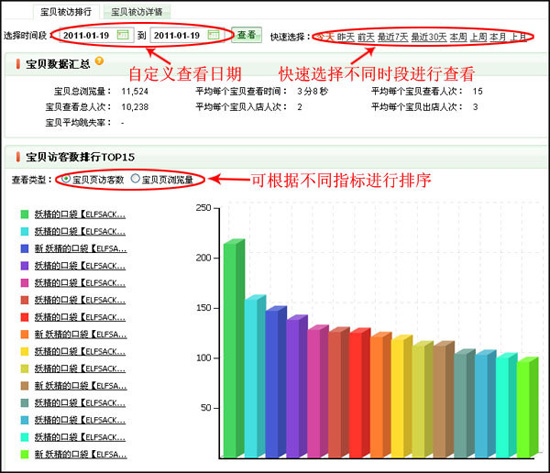Screen dimensions: 550x473
Task: Choose 上周 quick range
Action: 478,37
